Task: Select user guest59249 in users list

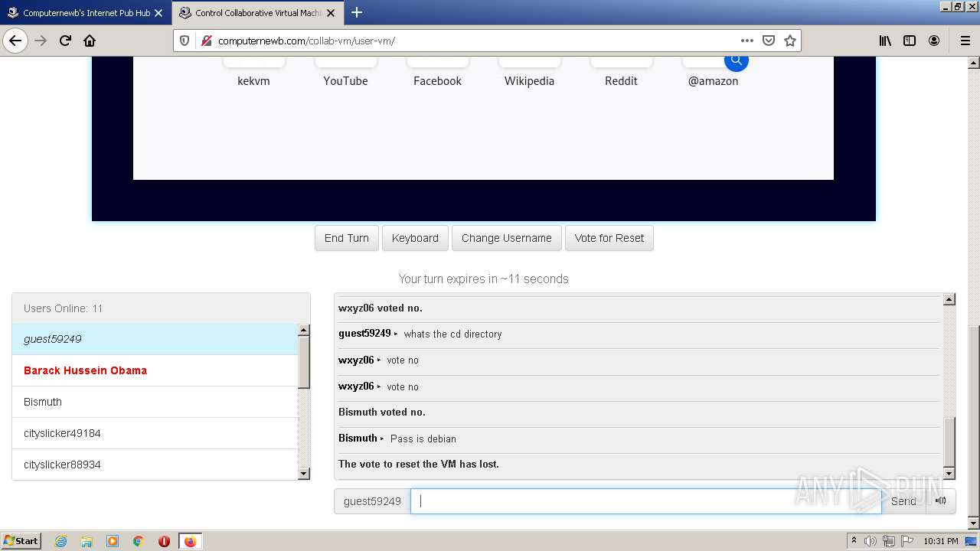Action: pyautogui.click(x=155, y=339)
